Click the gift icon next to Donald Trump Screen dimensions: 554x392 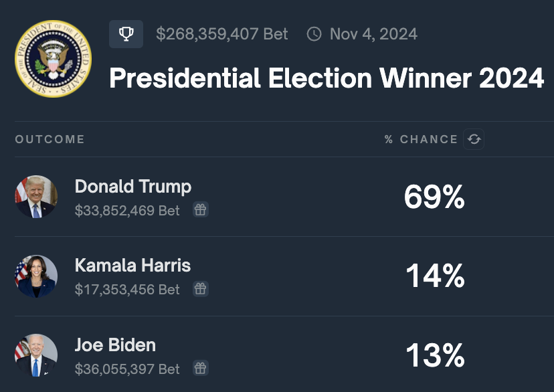[x=201, y=210]
